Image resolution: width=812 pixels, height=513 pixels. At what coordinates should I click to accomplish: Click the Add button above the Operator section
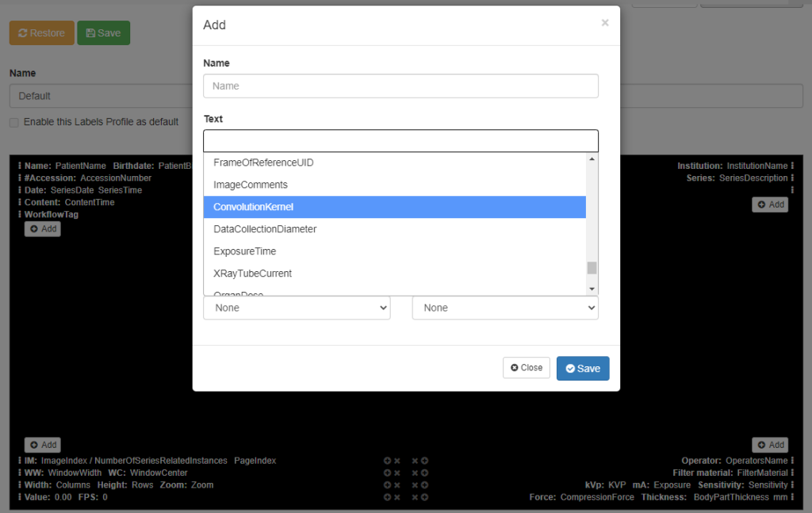click(769, 445)
